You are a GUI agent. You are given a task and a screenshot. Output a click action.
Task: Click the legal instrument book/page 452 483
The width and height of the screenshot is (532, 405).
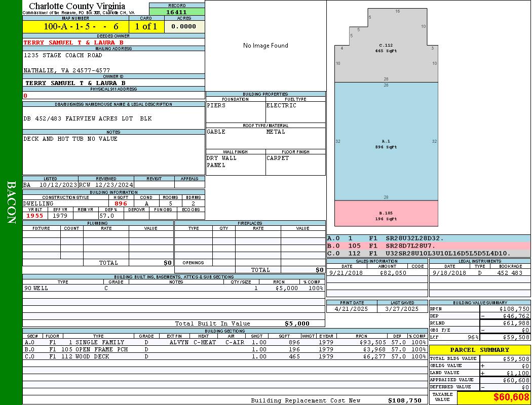510,273
